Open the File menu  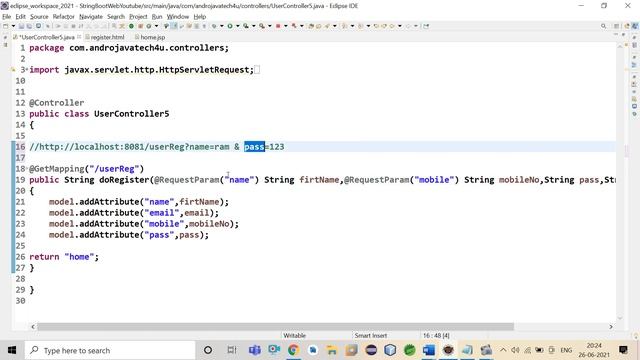pyautogui.click(x=7, y=17)
